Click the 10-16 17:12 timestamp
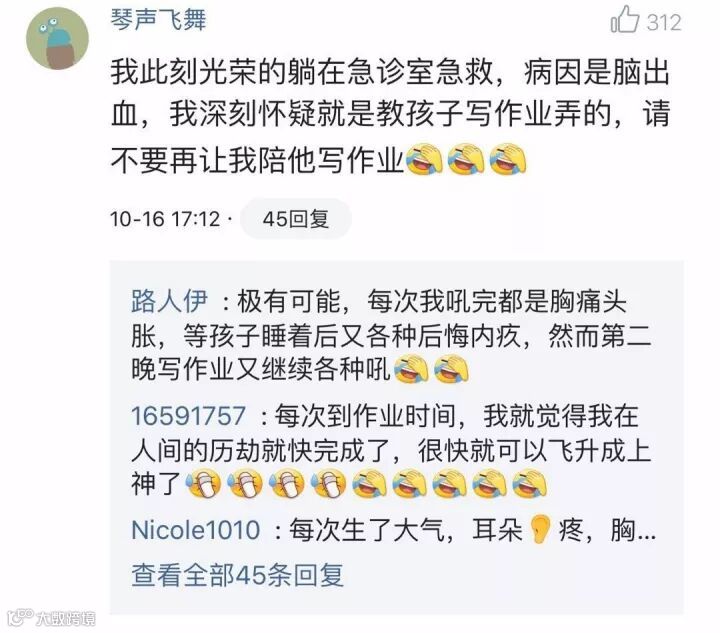Viewport: 720px width, 633px height. coord(165,219)
